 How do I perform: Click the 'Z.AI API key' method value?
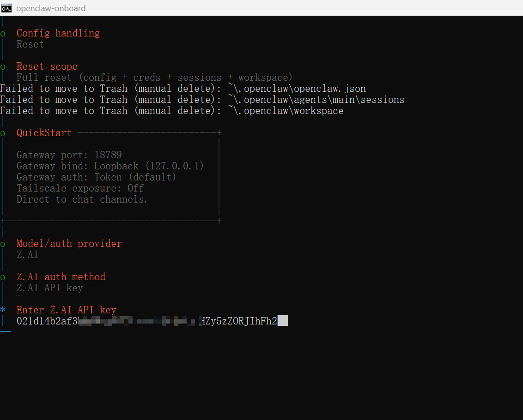tap(50, 288)
